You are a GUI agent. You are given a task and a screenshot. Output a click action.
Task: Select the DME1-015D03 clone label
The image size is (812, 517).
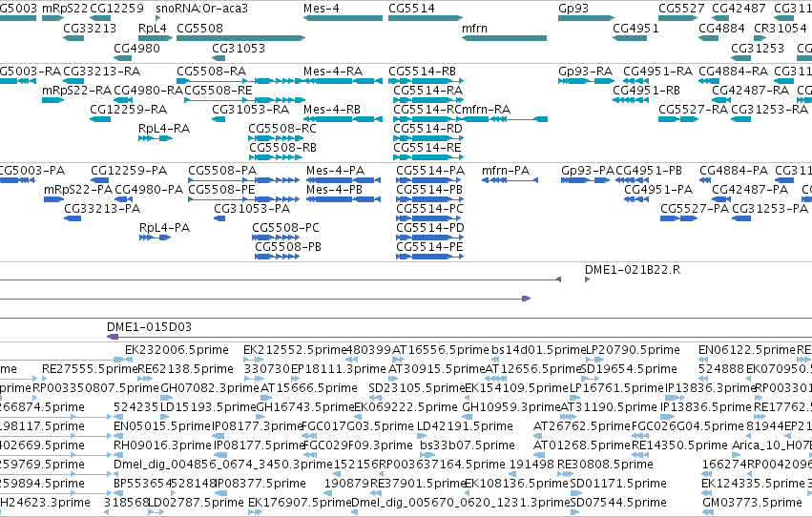coord(149,327)
